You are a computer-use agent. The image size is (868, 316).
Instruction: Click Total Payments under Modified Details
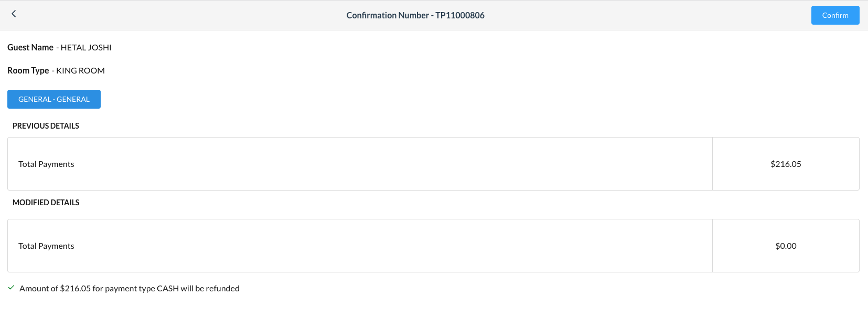pos(46,246)
